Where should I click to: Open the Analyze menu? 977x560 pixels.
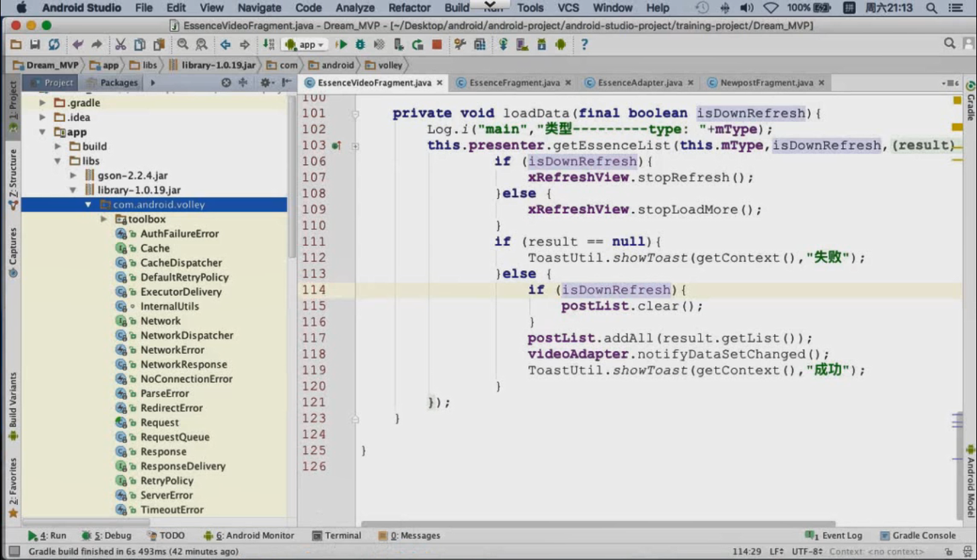354,8
